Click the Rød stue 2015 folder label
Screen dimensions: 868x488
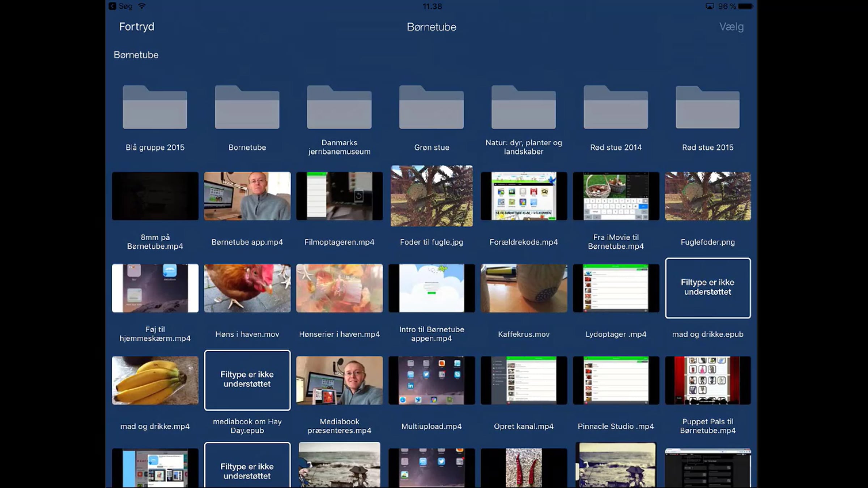[708, 147]
